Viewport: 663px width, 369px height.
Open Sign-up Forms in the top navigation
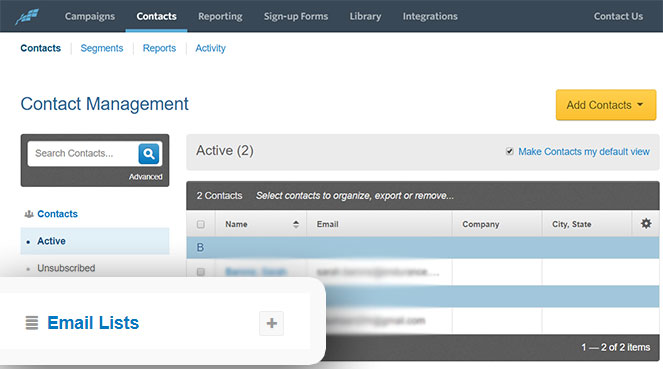click(x=296, y=16)
